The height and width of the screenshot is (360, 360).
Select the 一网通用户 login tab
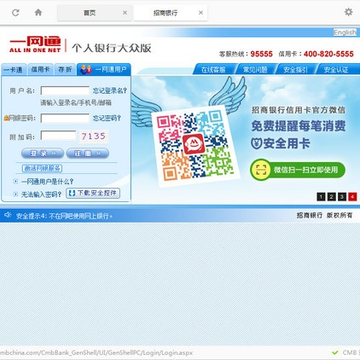point(104,69)
